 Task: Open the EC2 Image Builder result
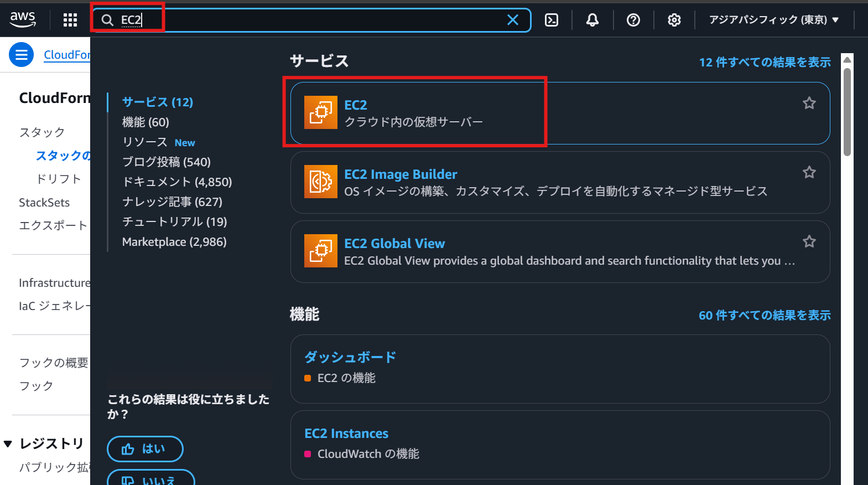pos(401,174)
